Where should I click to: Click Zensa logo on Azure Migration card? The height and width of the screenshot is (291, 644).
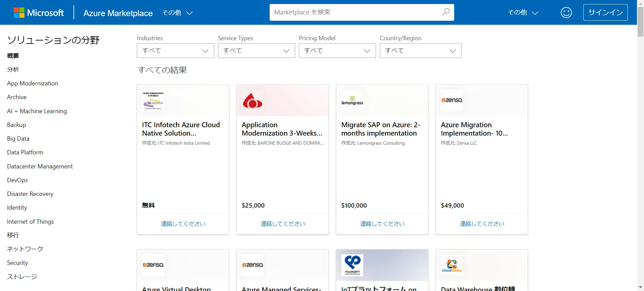(x=452, y=100)
